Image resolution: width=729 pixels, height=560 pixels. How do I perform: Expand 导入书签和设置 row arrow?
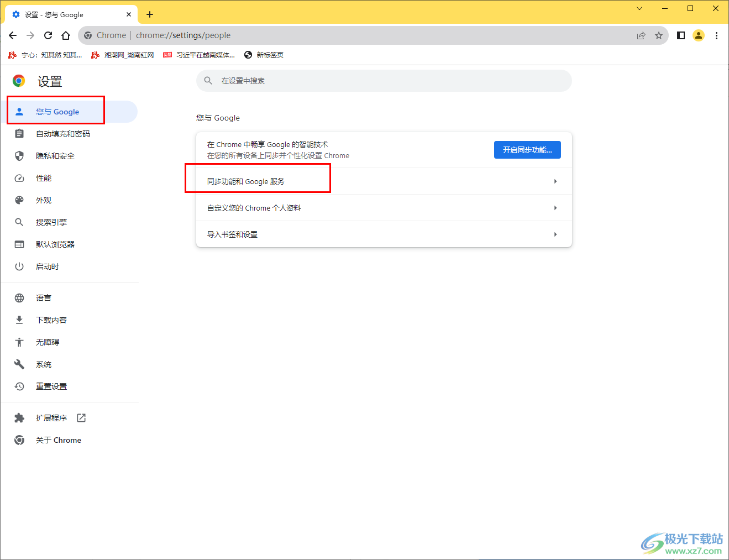[x=555, y=234]
